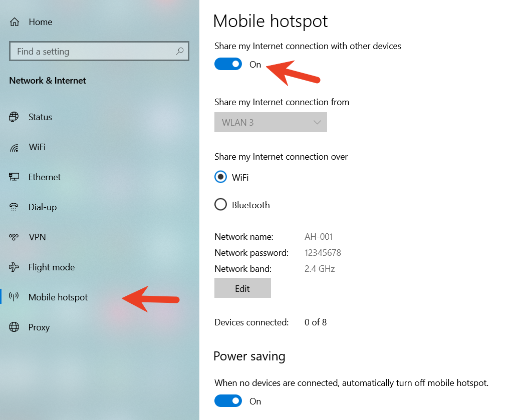This screenshot has width=525, height=420.
Task: Click the Ethernet monitor icon
Action: tap(14, 177)
